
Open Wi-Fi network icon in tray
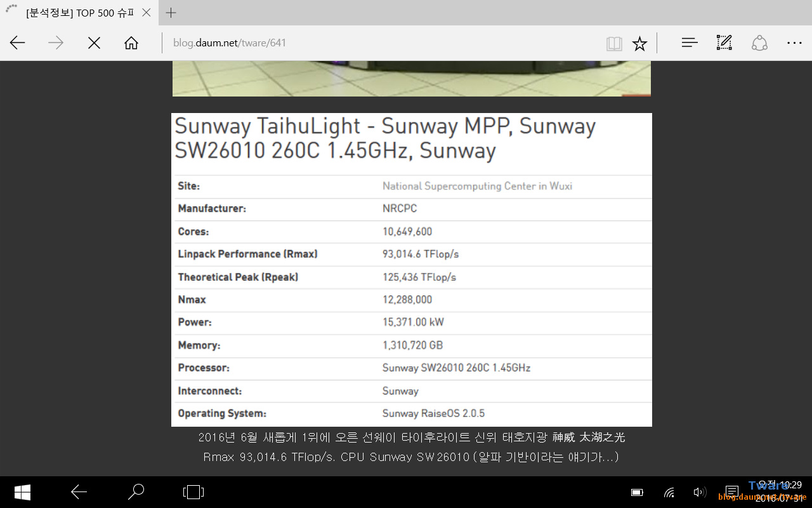coord(669,492)
